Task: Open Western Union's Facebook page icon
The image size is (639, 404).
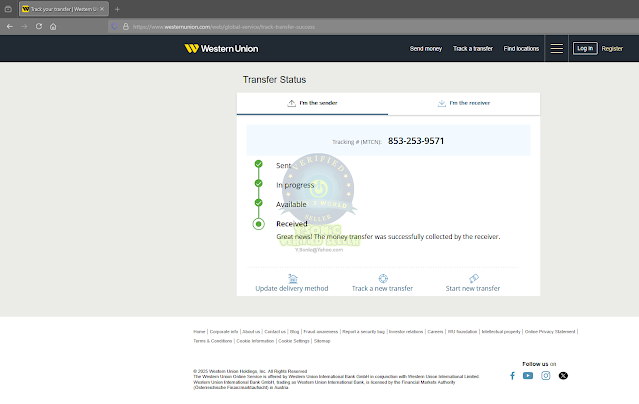Action: click(x=512, y=375)
